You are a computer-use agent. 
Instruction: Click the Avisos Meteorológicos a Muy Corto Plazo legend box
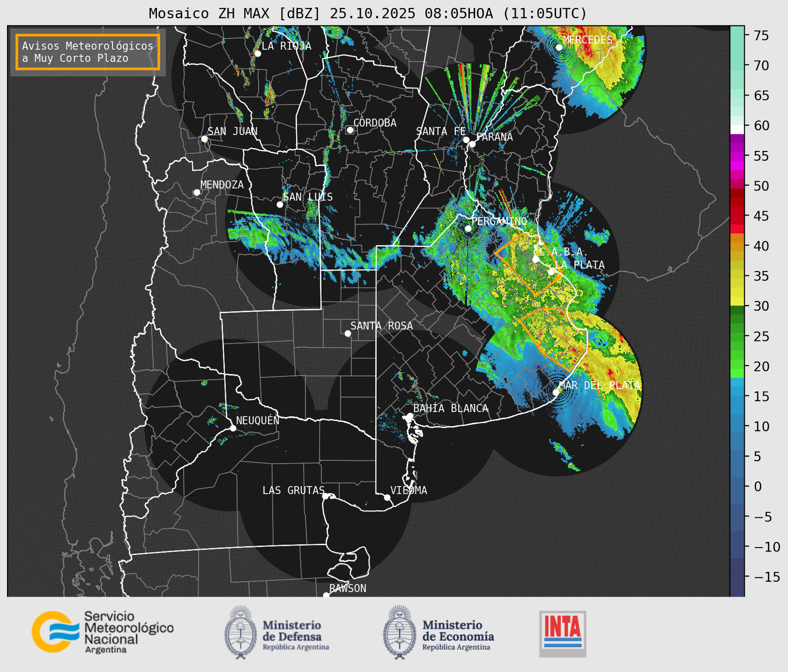point(88,52)
